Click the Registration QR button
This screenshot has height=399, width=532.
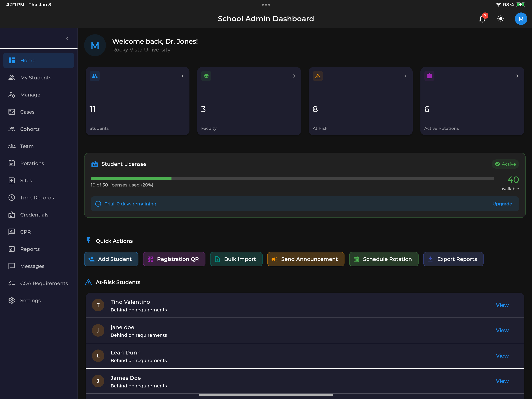click(174, 259)
